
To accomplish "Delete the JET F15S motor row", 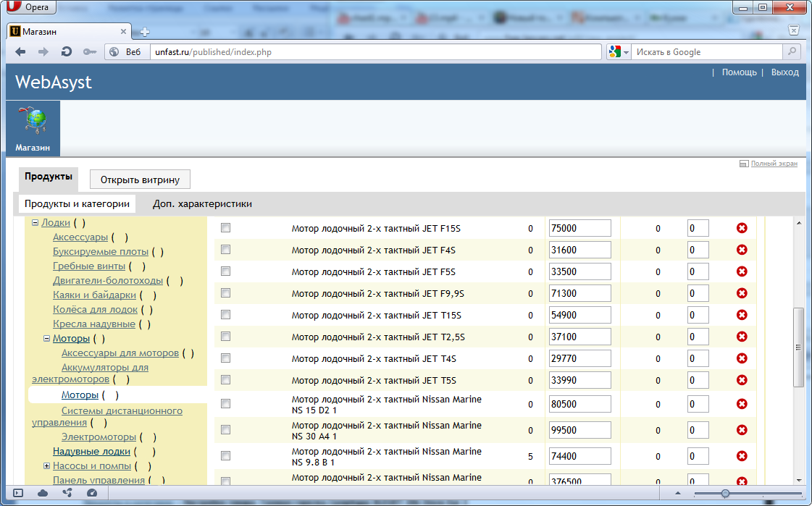I will [x=742, y=229].
